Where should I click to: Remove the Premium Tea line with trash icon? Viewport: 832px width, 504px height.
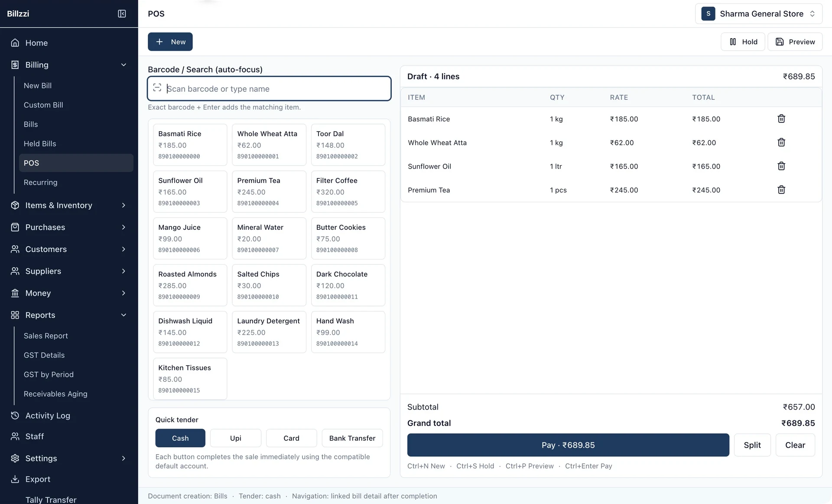[781, 190]
